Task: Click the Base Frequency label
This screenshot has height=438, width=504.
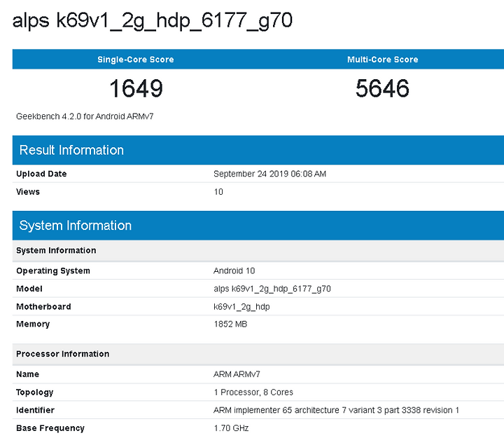Action: coord(50,428)
